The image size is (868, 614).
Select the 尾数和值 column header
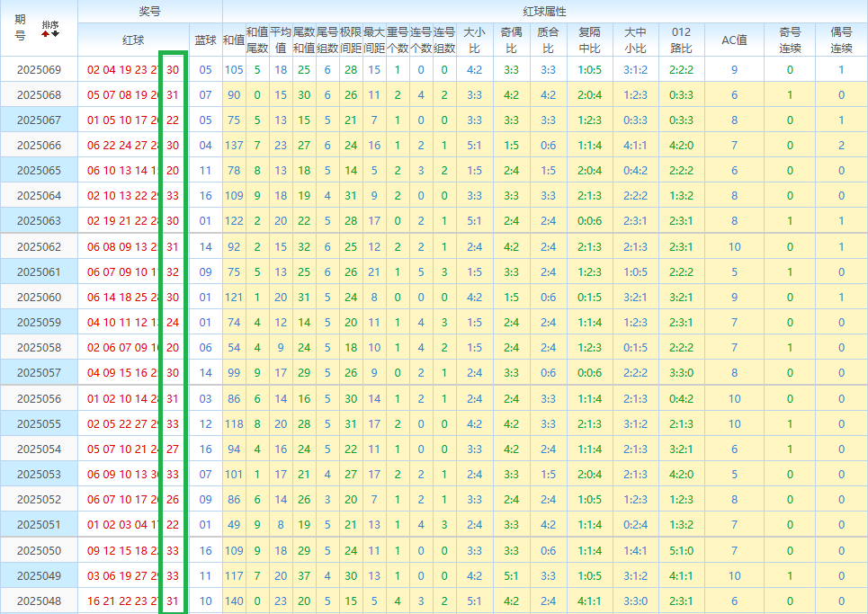coord(304,40)
